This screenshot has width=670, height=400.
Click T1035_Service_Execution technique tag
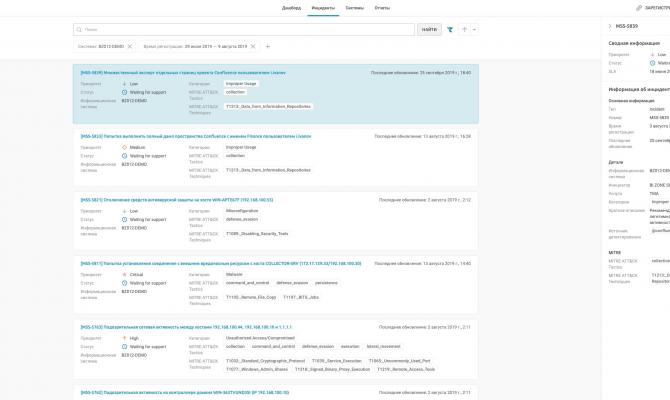[337, 361]
